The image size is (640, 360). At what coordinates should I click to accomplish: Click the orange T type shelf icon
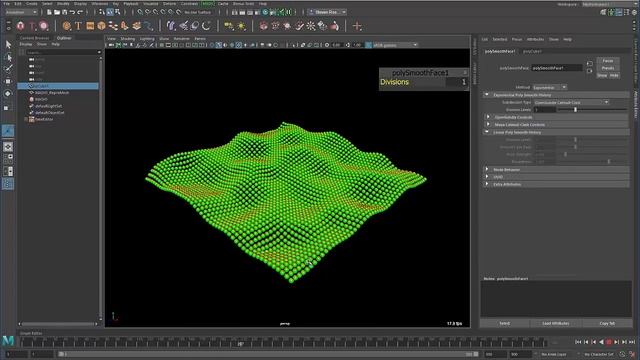tap(78, 26)
